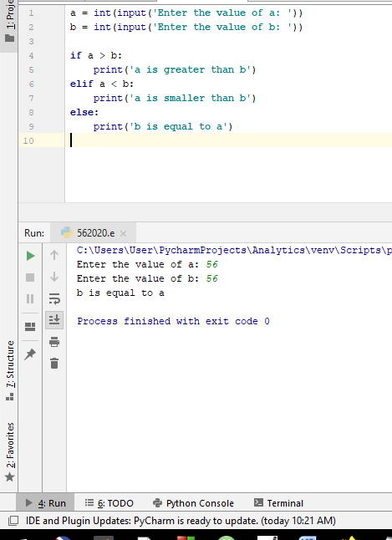
Task: Pin the Run tab with the pin icon
Action: pyautogui.click(x=30, y=354)
